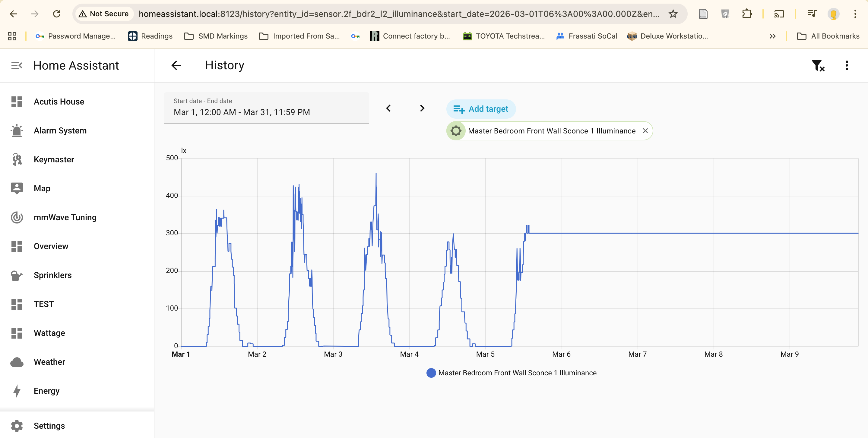Bookmark this page with the star icon
This screenshot has width=868, height=438.
(673, 14)
